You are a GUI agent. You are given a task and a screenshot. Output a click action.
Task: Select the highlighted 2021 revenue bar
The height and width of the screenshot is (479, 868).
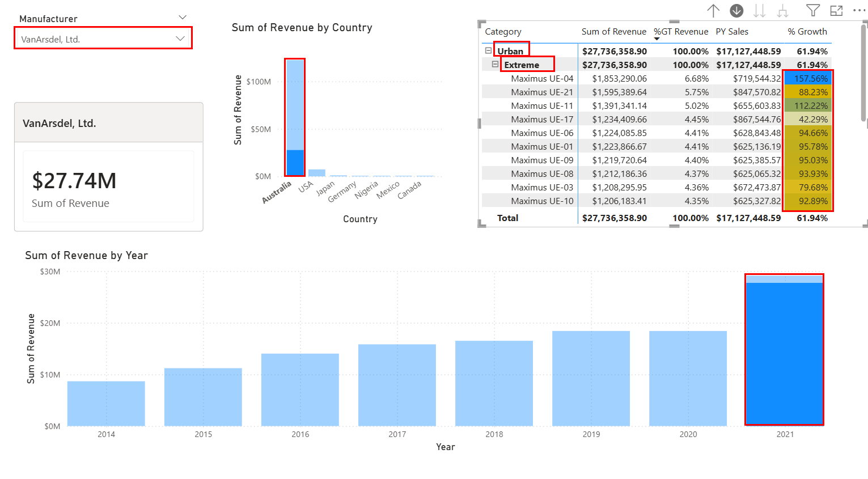tap(784, 350)
